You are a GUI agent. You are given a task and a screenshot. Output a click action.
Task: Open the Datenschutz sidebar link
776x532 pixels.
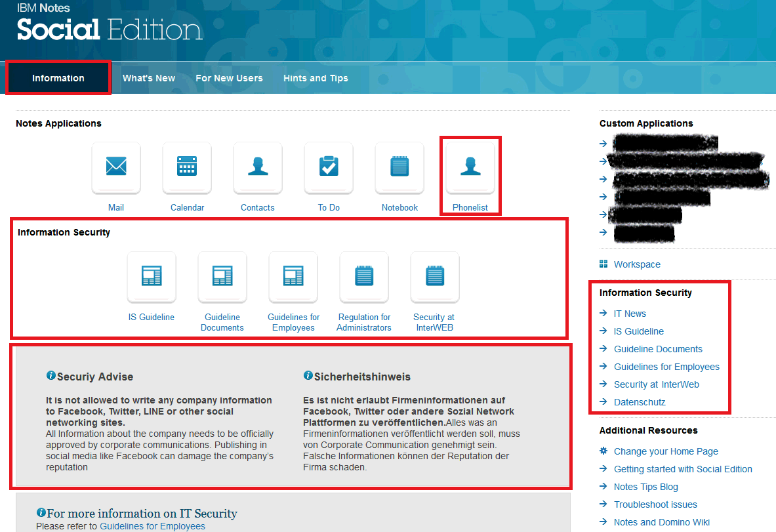coord(640,402)
